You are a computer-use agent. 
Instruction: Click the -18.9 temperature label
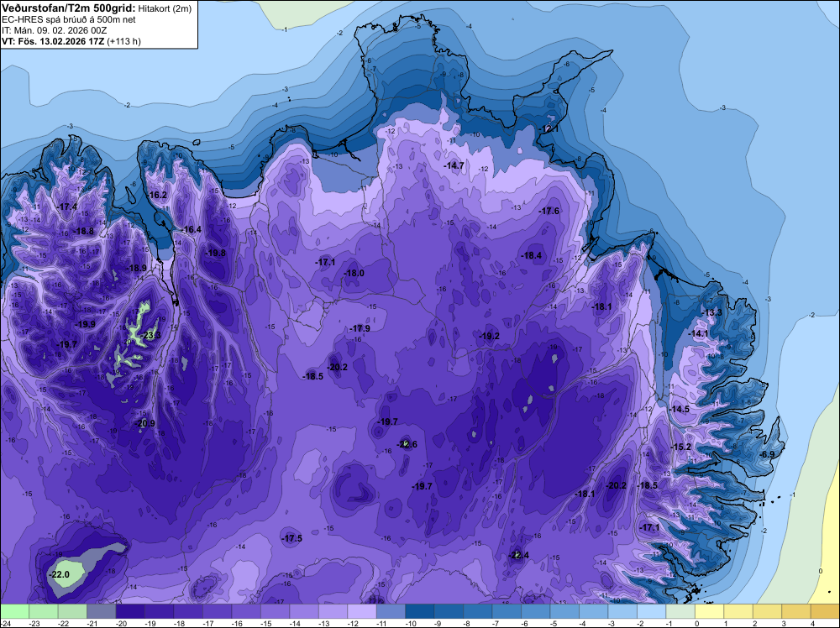[137, 268]
